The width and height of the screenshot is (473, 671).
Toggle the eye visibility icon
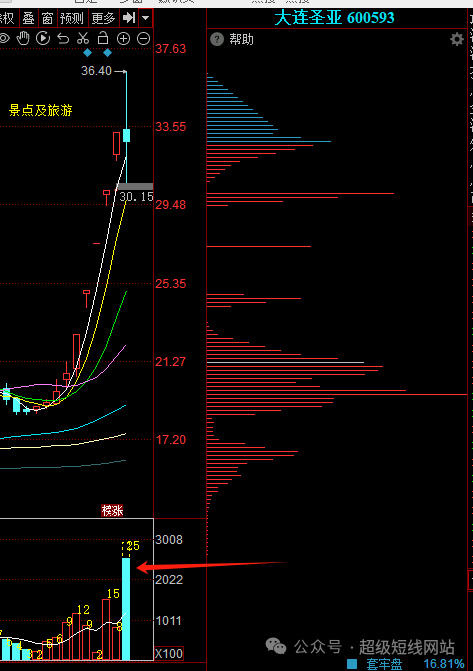(x=4, y=39)
